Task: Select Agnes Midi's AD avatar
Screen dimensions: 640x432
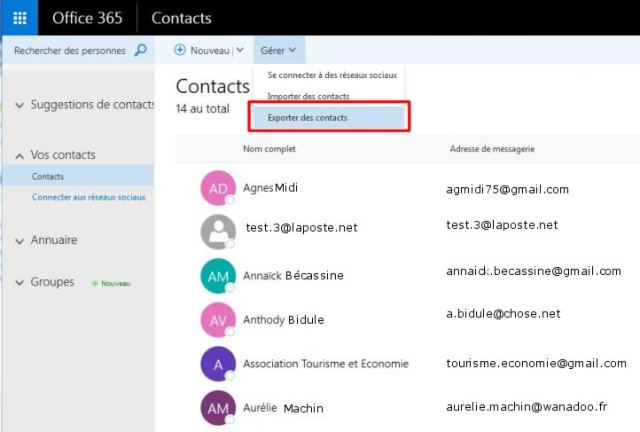Action: click(x=218, y=189)
